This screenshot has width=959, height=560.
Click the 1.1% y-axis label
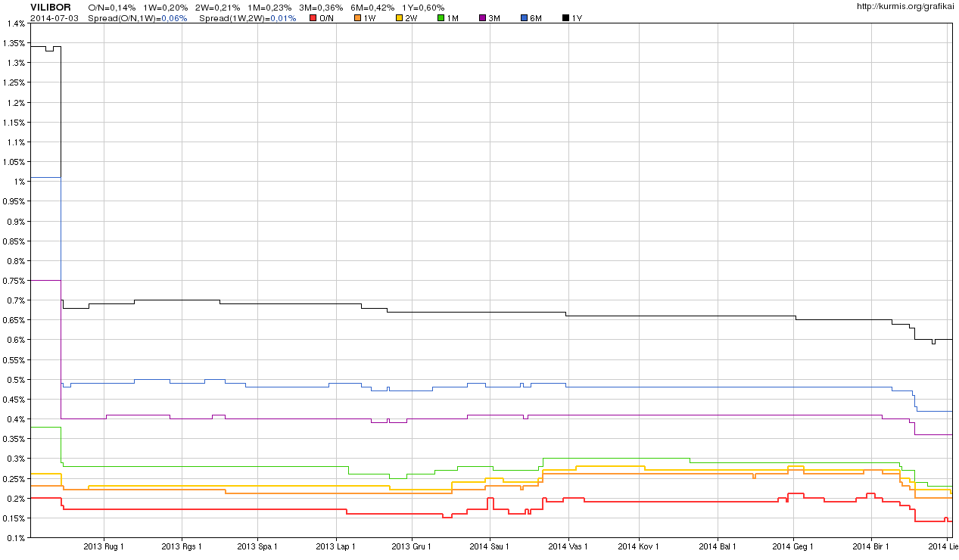click(x=16, y=142)
